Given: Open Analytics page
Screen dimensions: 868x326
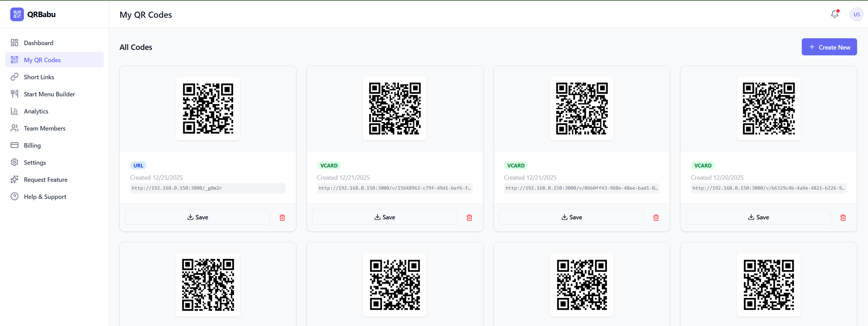Looking at the screenshot, I should pos(54,111).
